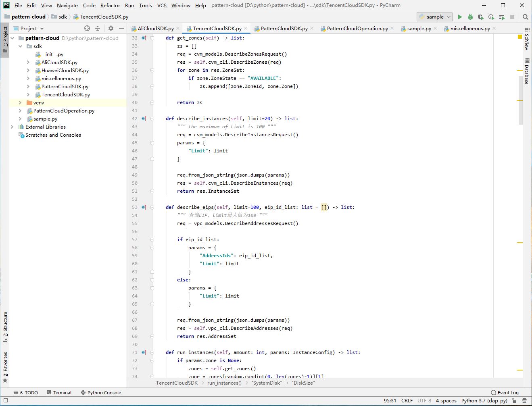Fold if params.zone block line 72
Screen dimensions: 532x406
152,360
